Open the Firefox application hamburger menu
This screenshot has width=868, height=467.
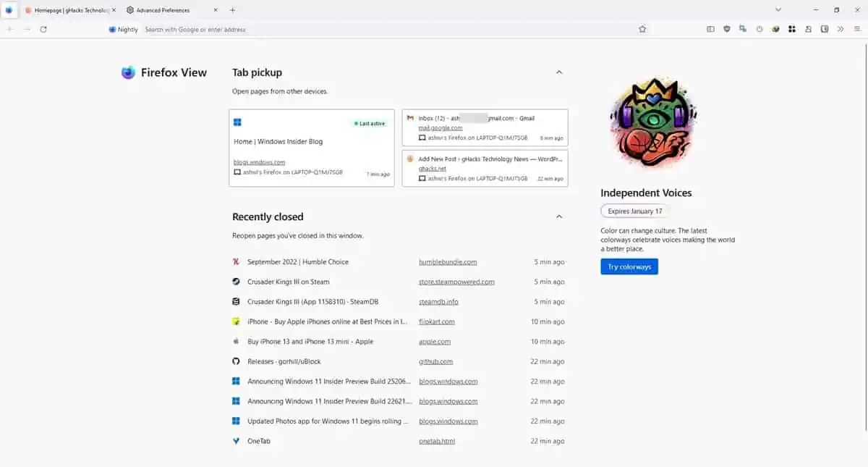click(857, 29)
